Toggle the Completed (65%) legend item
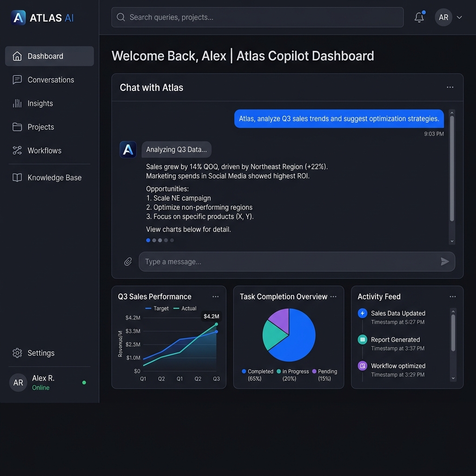Screen dimensions: 476x476 tap(258, 375)
